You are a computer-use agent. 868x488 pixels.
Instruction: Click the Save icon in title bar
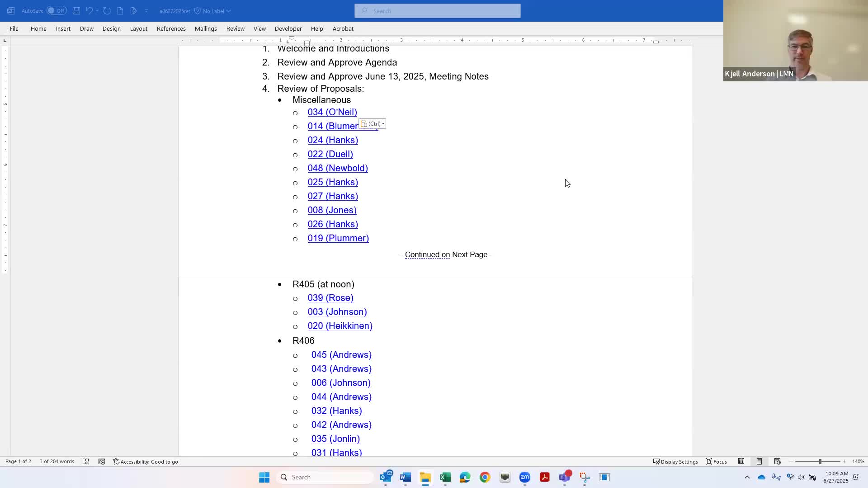pos(76,11)
